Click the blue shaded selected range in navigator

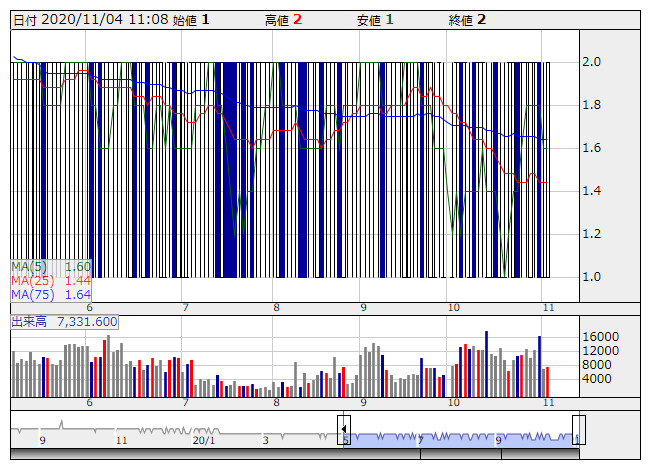(460, 438)
